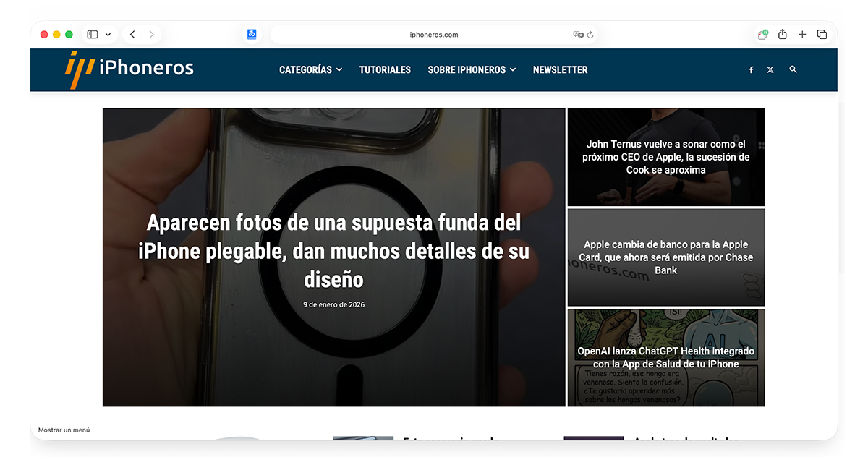Toggle the Safari sidebar

(90, 34)
